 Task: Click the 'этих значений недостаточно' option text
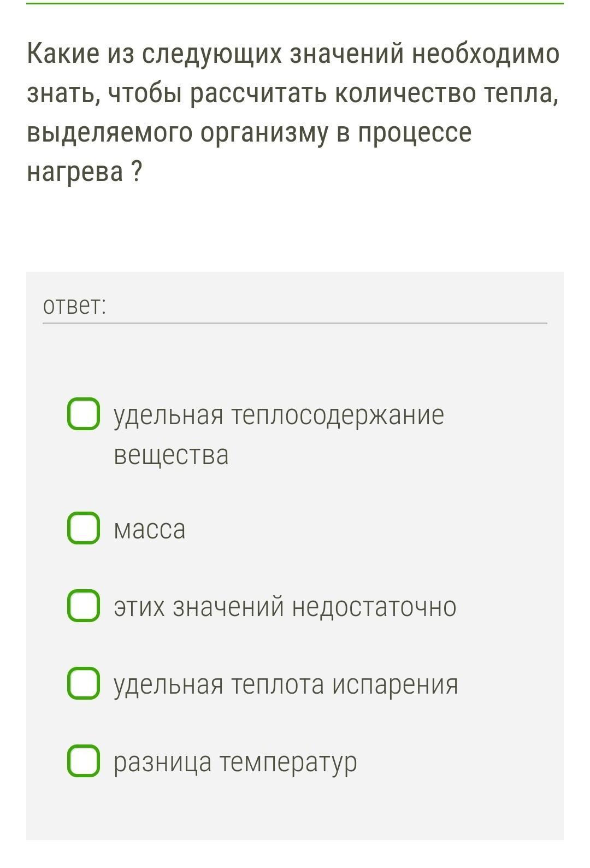click(284, 607)
